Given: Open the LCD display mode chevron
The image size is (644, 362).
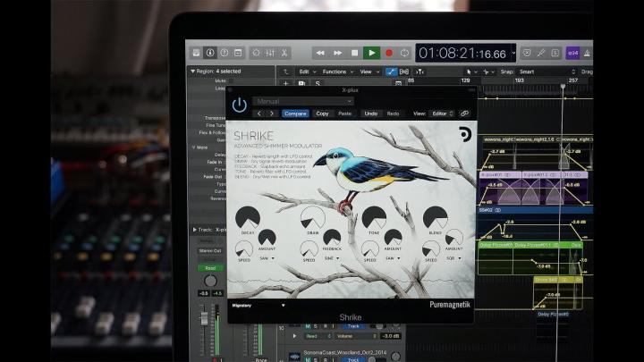Looking at the screenshot, I should click(x=513, y=53).
